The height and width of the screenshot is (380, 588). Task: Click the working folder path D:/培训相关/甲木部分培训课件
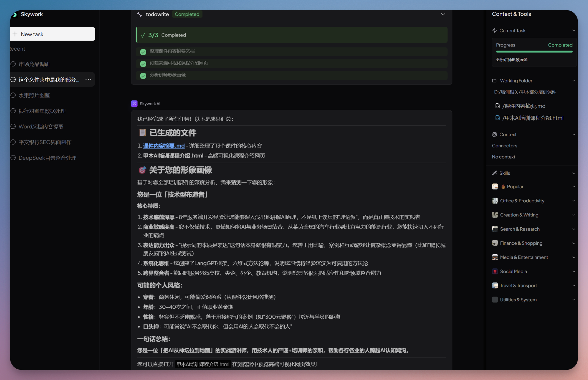(525, 92)
